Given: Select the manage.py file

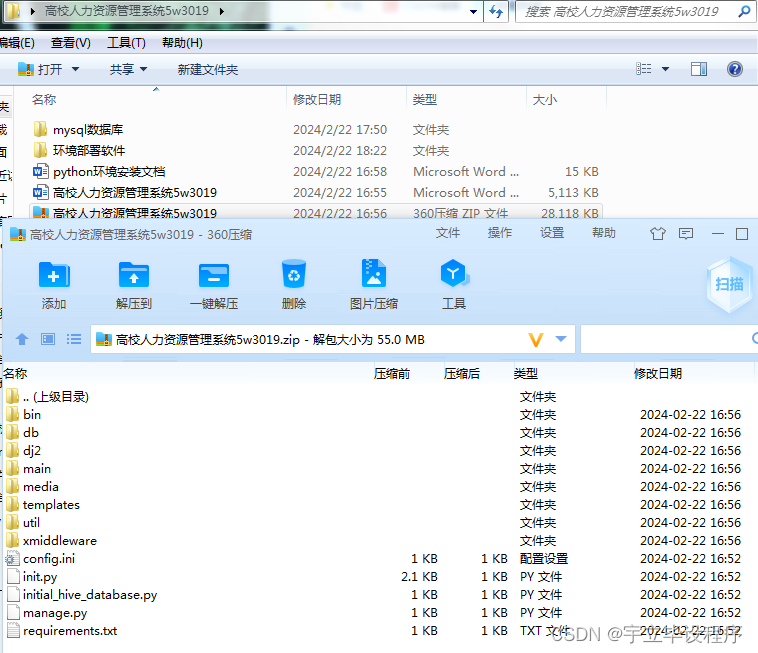Looking at the screenshot, I should coord(47,613).
